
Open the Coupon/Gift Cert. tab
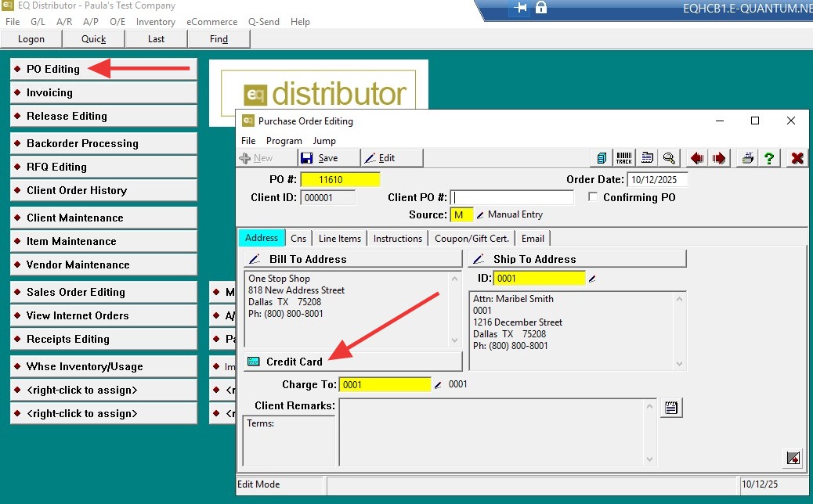point(472,238)
